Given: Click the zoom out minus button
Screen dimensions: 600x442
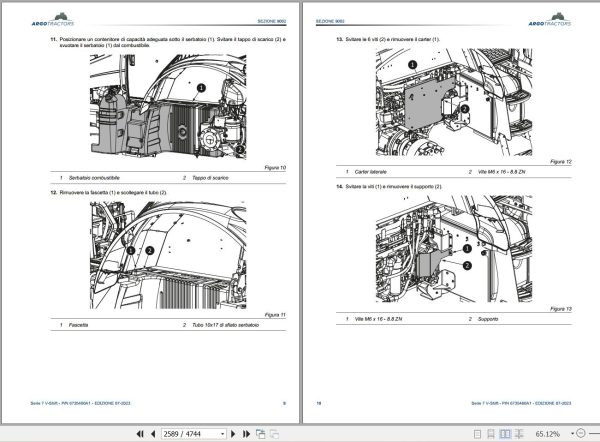Looking at the screenshot, I should 580,434.
